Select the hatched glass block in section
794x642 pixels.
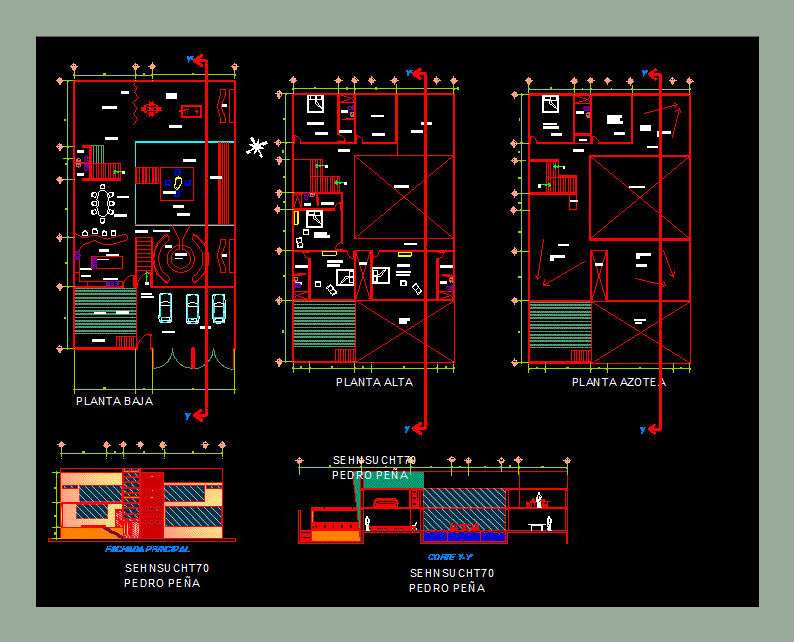pyautogui.click(x=464, y=509)
